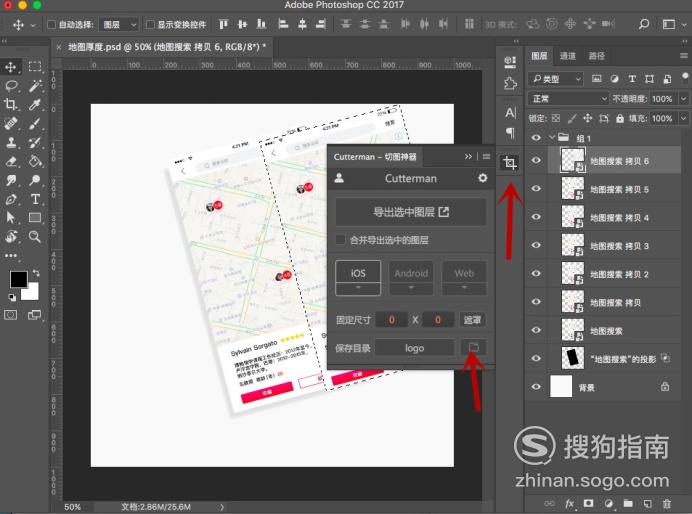This screenshot has height=514, width=692.
Task: Select the 地图厚度.psd document tab
Action: tap(167, 47)
